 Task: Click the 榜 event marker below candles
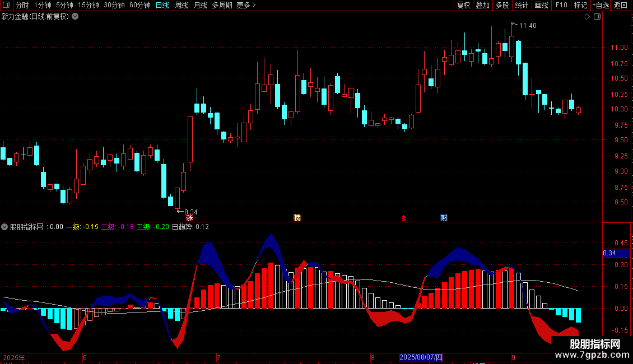(x=297, y=217)
